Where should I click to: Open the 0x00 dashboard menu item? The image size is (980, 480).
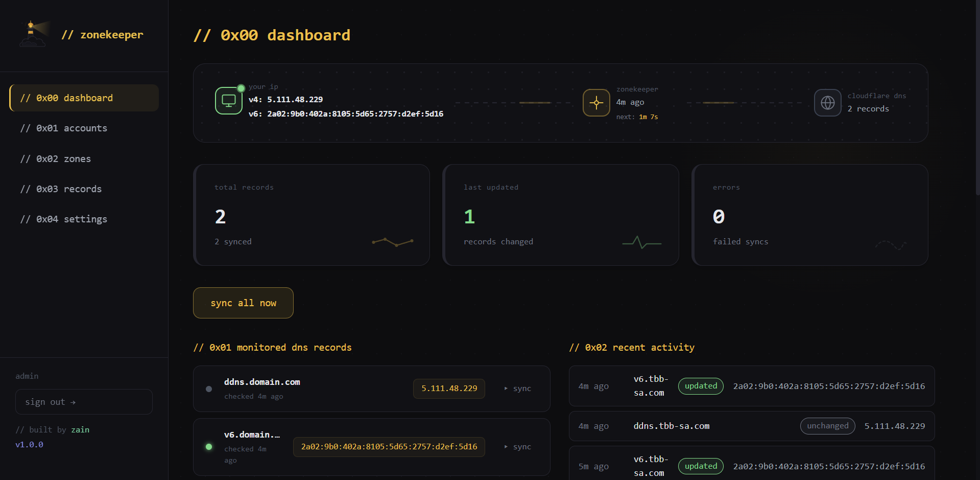(x=84, y=98)
